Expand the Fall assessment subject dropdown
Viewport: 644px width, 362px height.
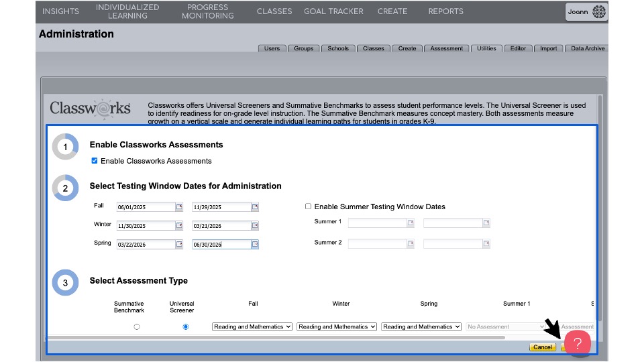pos(252,326)
